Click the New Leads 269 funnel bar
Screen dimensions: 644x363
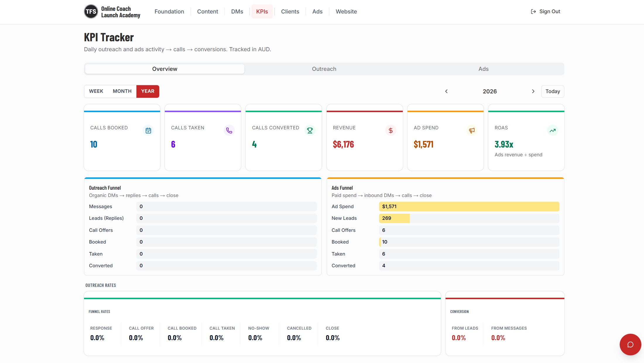469,218
